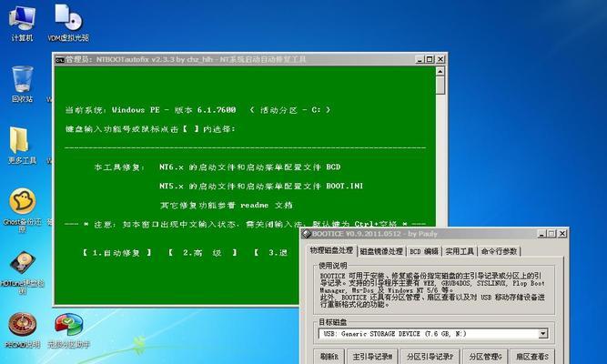Screen dimensions: 607x364
Task: Select 【1.自动修复】 in the NTBOOTautofix console
Action: tap(116, 253)
